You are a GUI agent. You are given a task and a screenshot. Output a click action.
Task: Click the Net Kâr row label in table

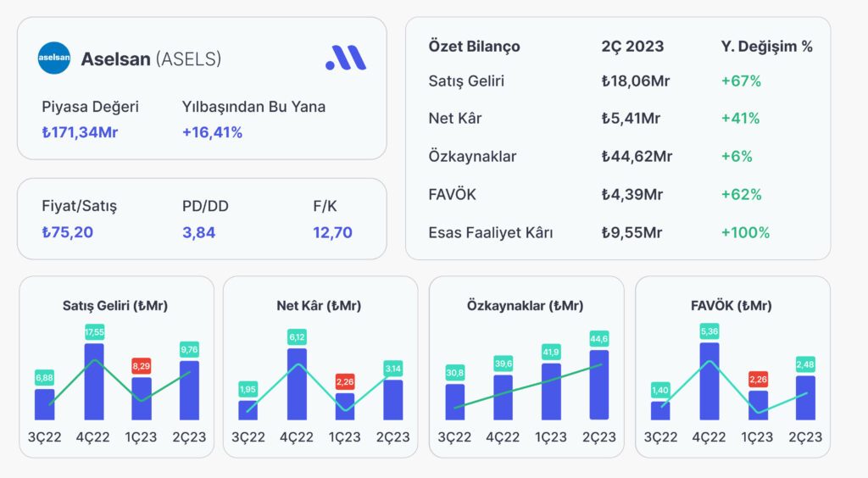tap(455, 119)
